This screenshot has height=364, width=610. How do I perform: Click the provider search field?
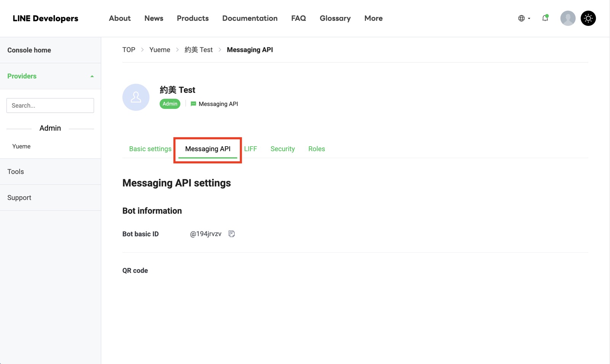[50, 105]
